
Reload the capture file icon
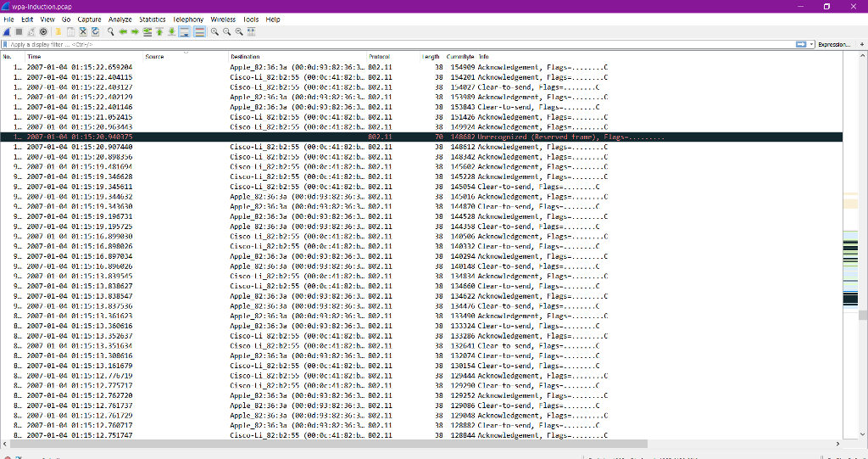coord(95,32)
